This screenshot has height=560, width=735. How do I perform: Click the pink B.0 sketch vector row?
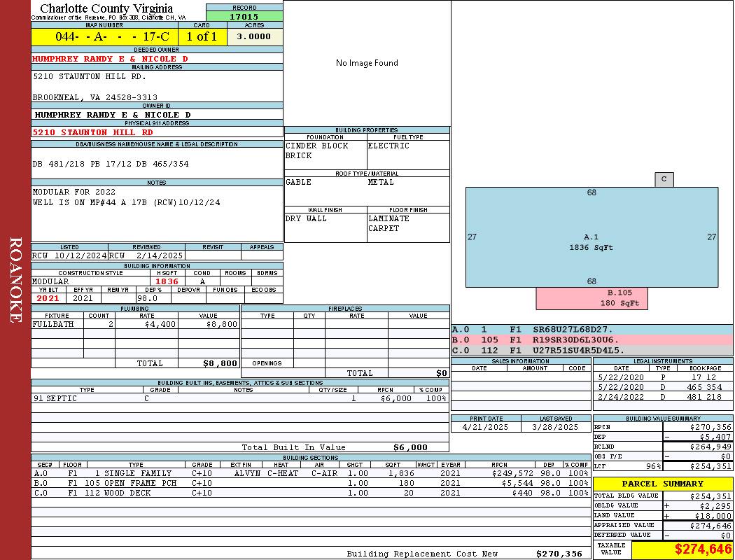click(592, 339)
